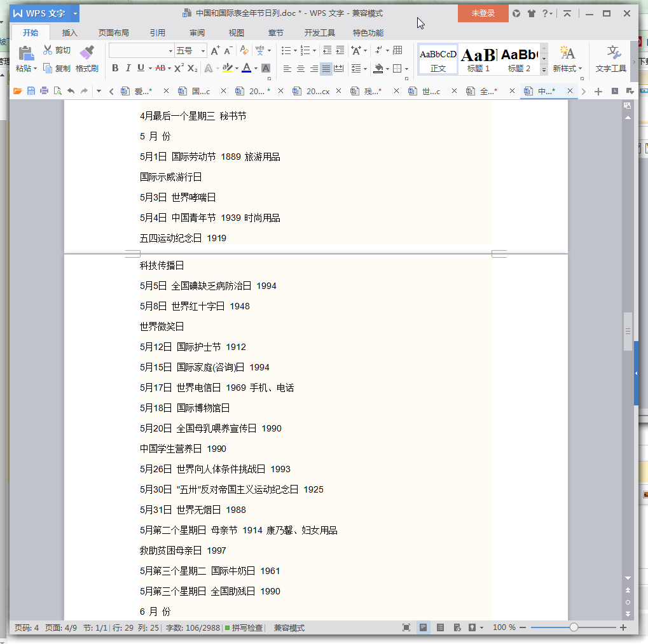Switch to the 页面布局 ribbon tab
Screen dimensions: 648x644
coord(114,32)
